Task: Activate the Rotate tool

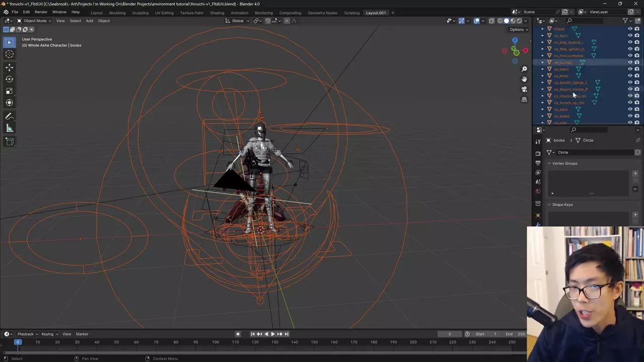Action: (x=9, y=79)
